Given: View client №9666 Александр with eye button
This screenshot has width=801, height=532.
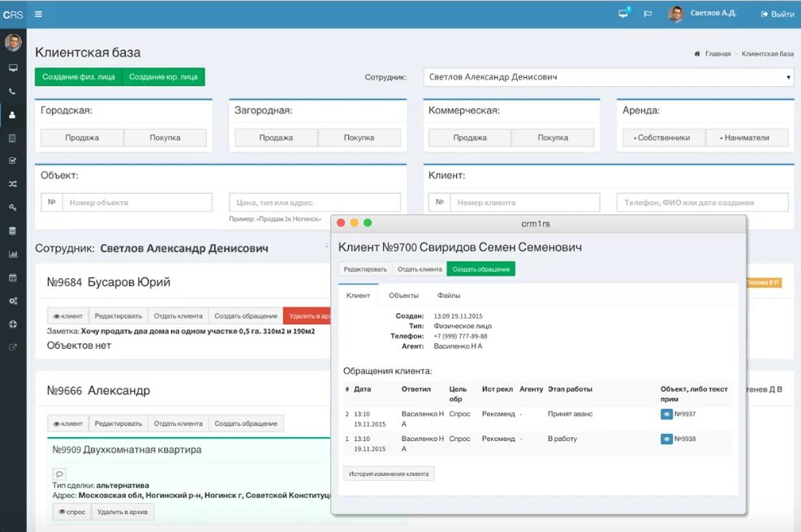Looking at the screenshot, I should pos(68,423).
